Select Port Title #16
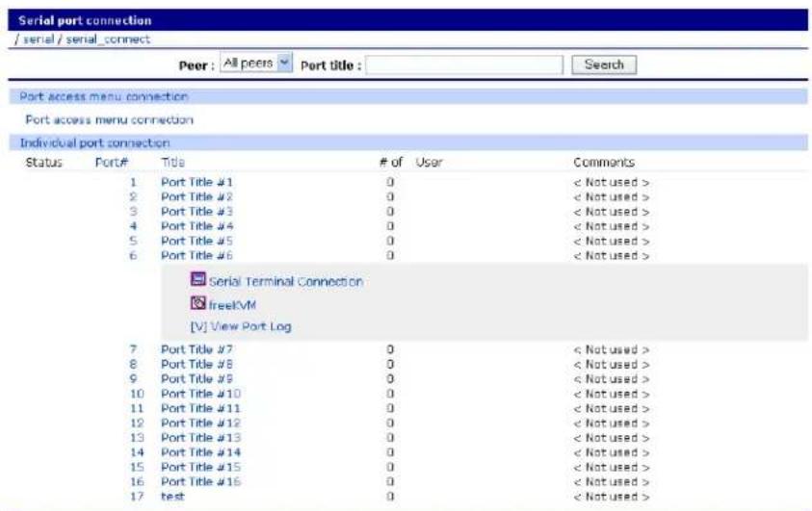The height and width of the screenshot is (511, 812). [x=201, y=481]
